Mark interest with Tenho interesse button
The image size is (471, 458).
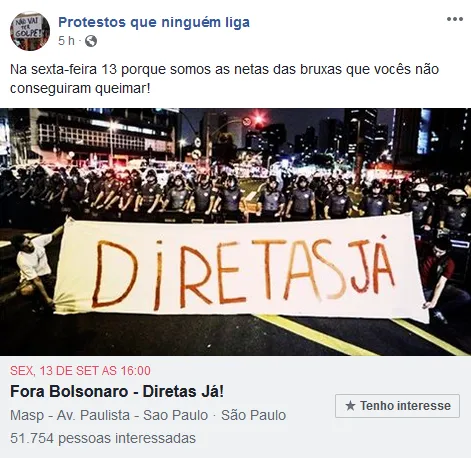397,406
